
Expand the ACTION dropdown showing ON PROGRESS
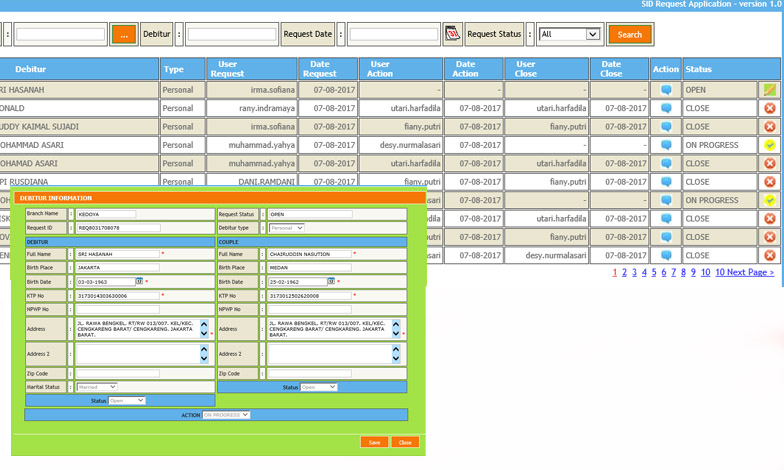[x=226, y=415]
